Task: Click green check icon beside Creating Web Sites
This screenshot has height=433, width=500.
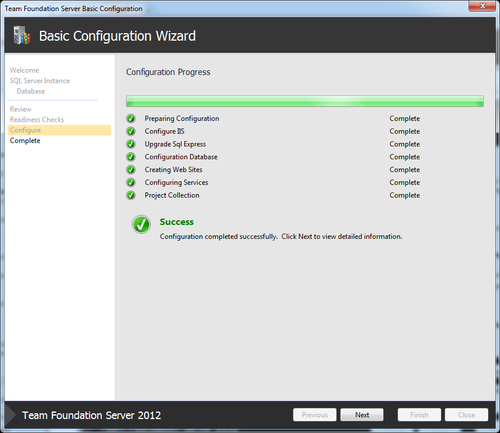Action: pyautogui.click(x=131, y=170)
